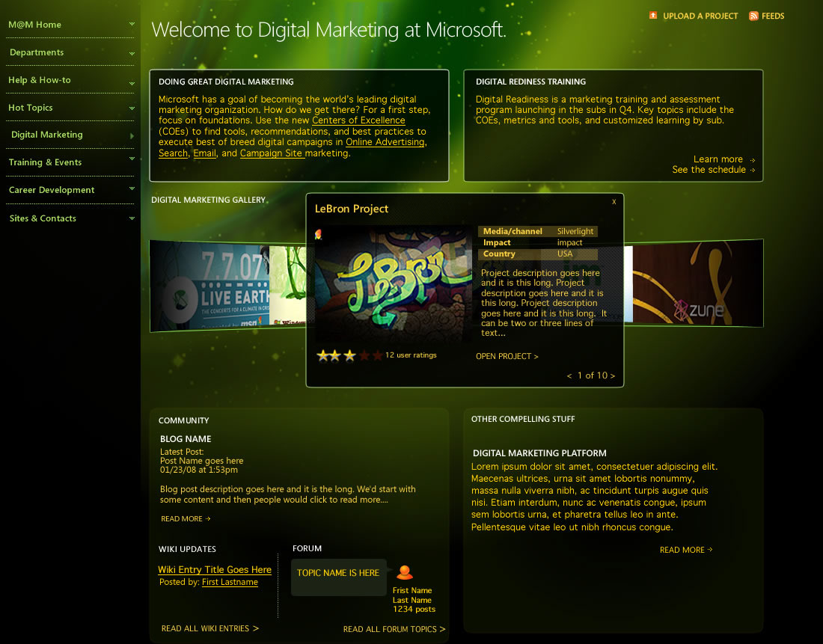Go to next project with right arrow
The width and height of the screenshot is (823, 644).
pyautogui.click(x=613, y=375)
